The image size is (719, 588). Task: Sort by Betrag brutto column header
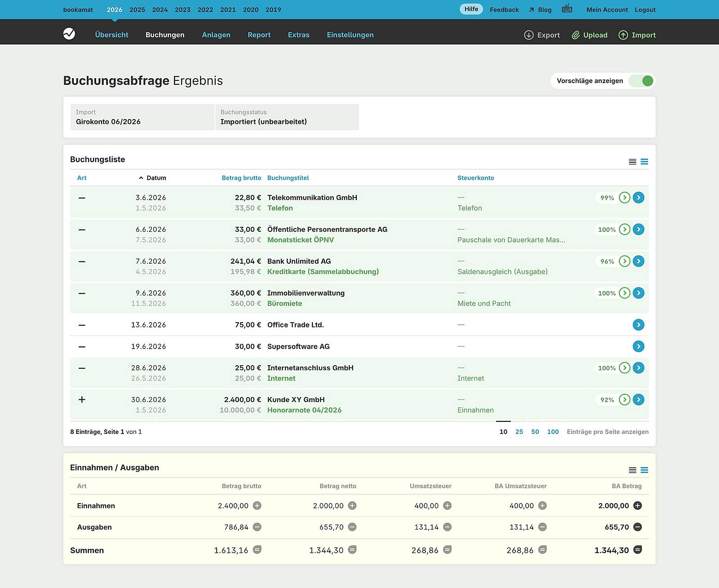(241, 178)
